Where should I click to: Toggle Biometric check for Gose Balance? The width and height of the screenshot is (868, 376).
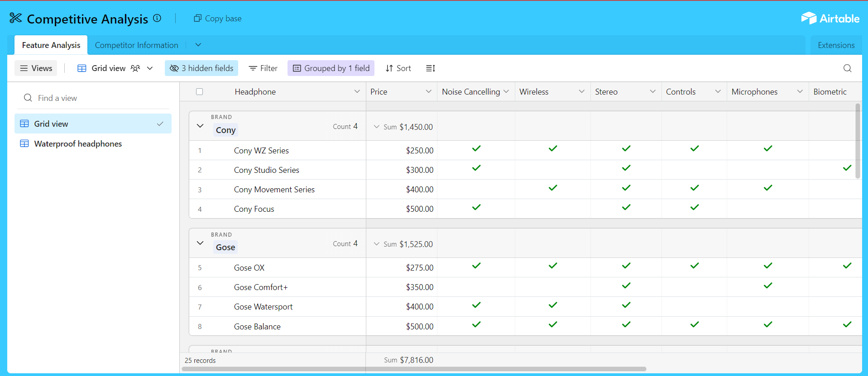(847, 324)
